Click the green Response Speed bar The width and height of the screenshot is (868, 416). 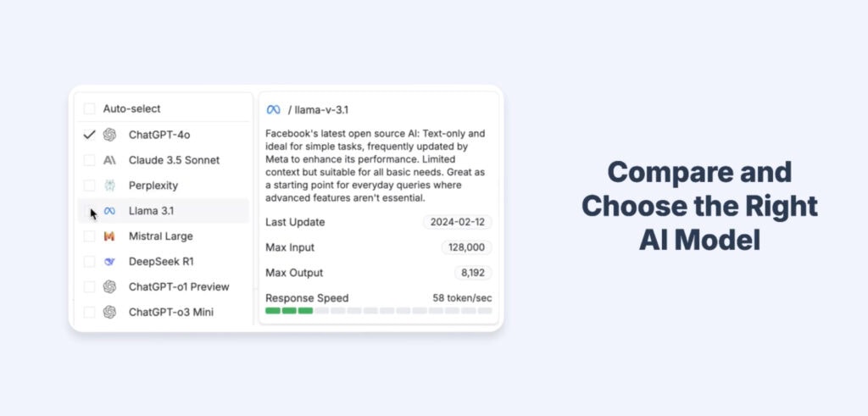[289, 311]
